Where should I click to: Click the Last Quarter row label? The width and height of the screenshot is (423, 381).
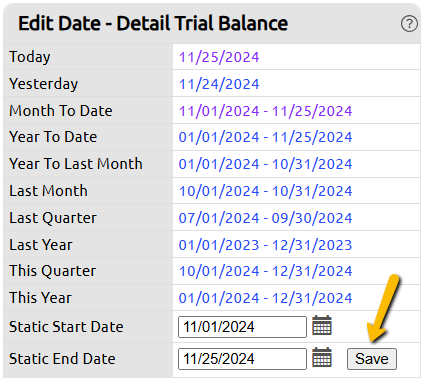point(53,218)
